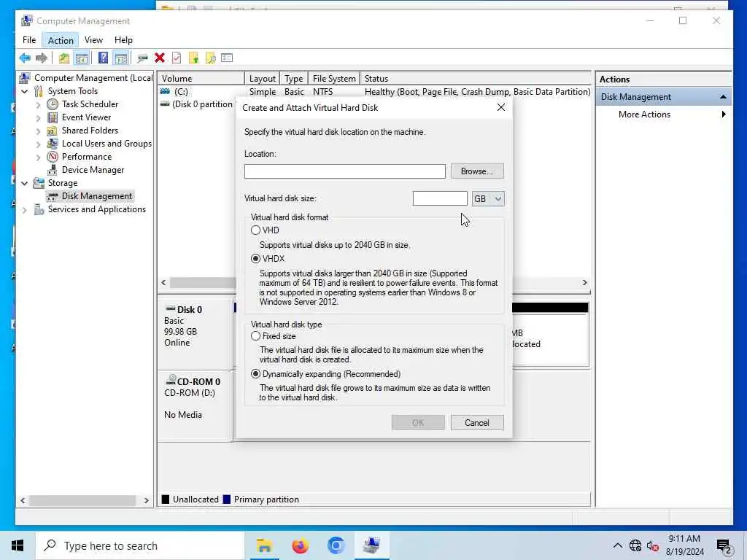This screenshot has width=747, height=560.
Task: Choose Dynamically expanding disk type
Action: coord(255,374)
